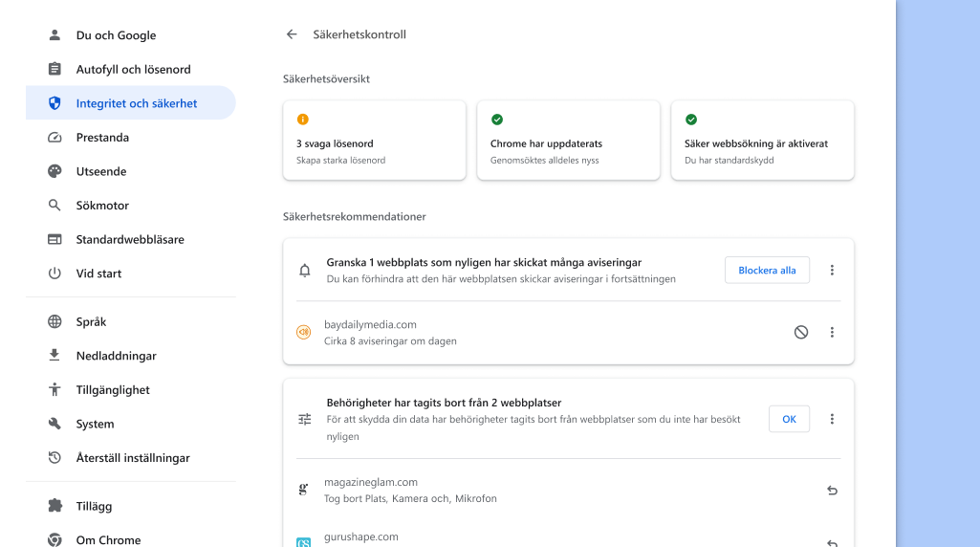This screenshot has height=547, width=980.
Task: Undo permission removal for magazineglam.com
Action: click(x=832, y=491)
